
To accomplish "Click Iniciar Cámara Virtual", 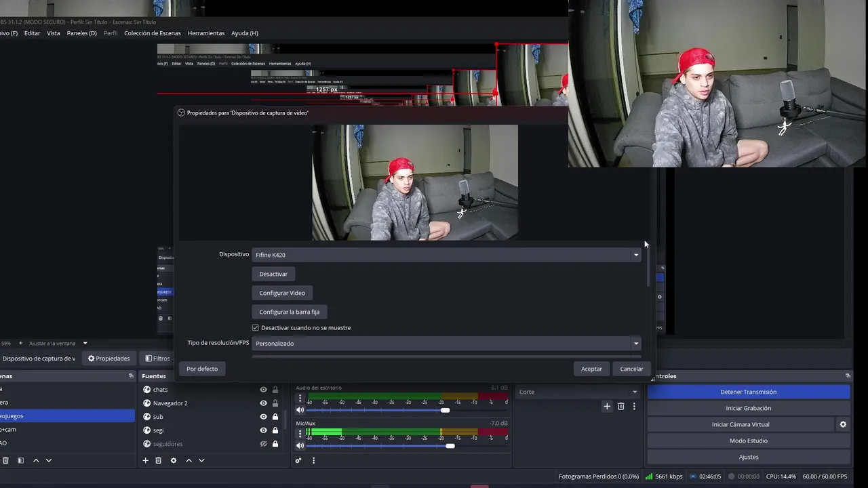I will click(x=741, y=424).
